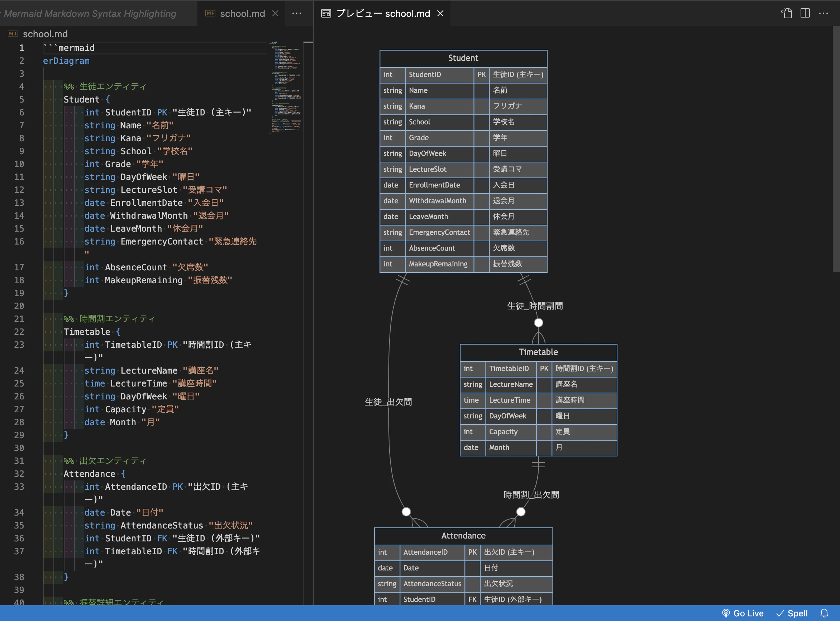Click the LectureTime cell in the diagram
840x621 pixels.
tap(511, 400)
